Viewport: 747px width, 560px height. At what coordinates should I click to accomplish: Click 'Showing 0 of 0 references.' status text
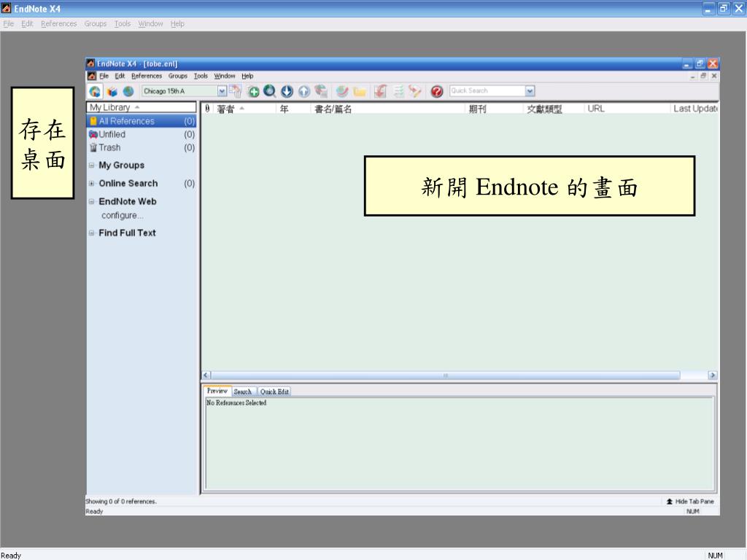pyautogui.click(x=121, y=502)
